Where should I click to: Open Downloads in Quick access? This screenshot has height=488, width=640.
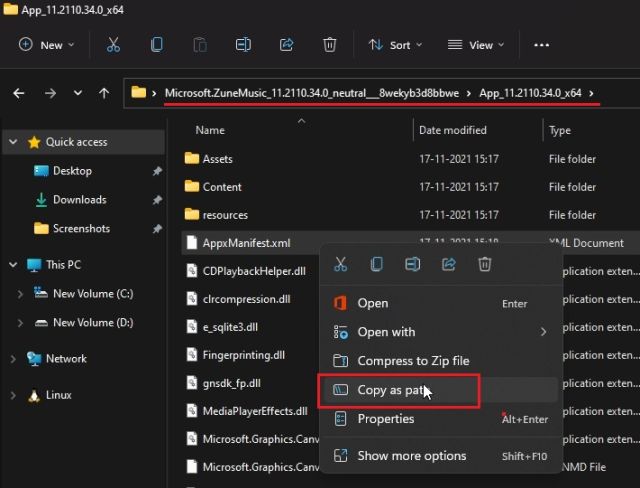[80, 200]
